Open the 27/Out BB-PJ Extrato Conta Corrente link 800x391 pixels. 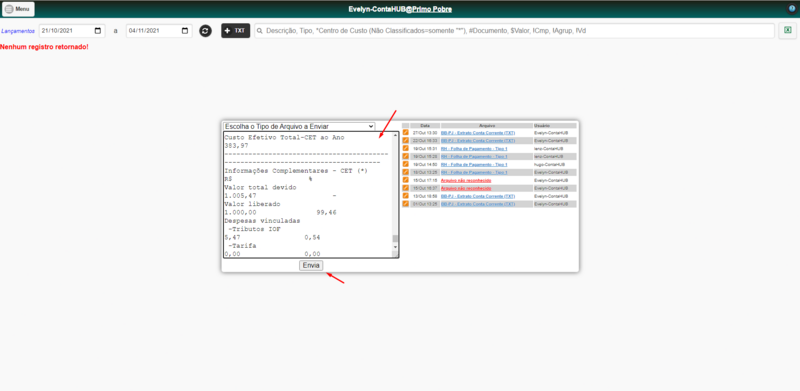click(478, 133)
